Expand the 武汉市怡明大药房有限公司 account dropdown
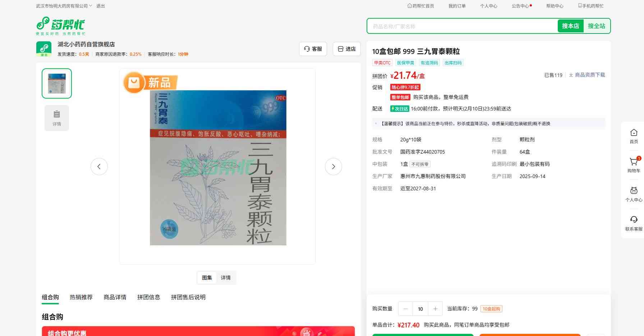644x336 pixels. point(64,6)
